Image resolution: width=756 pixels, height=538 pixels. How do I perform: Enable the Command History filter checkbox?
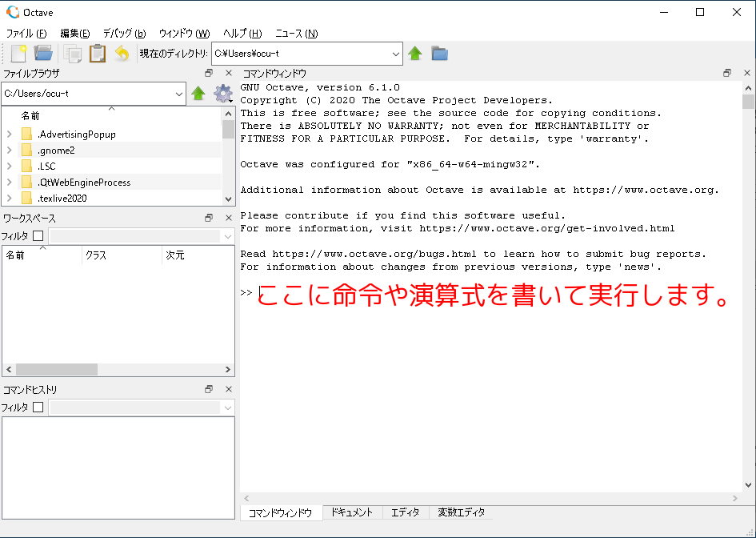pyautogui.click(x=38, y=408)
